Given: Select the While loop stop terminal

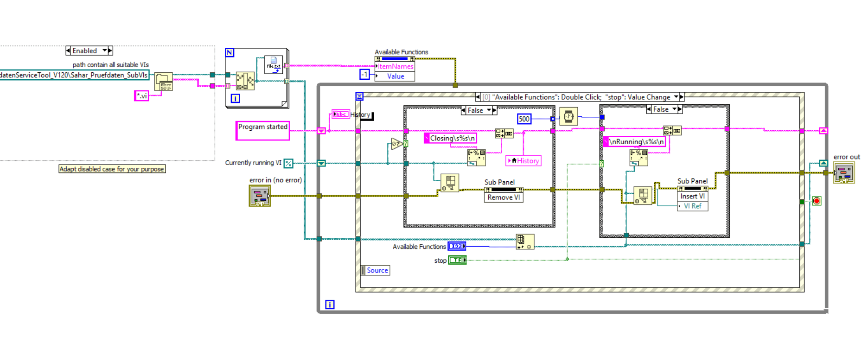Looking at the screenshot, I should (x=817, y=201).
